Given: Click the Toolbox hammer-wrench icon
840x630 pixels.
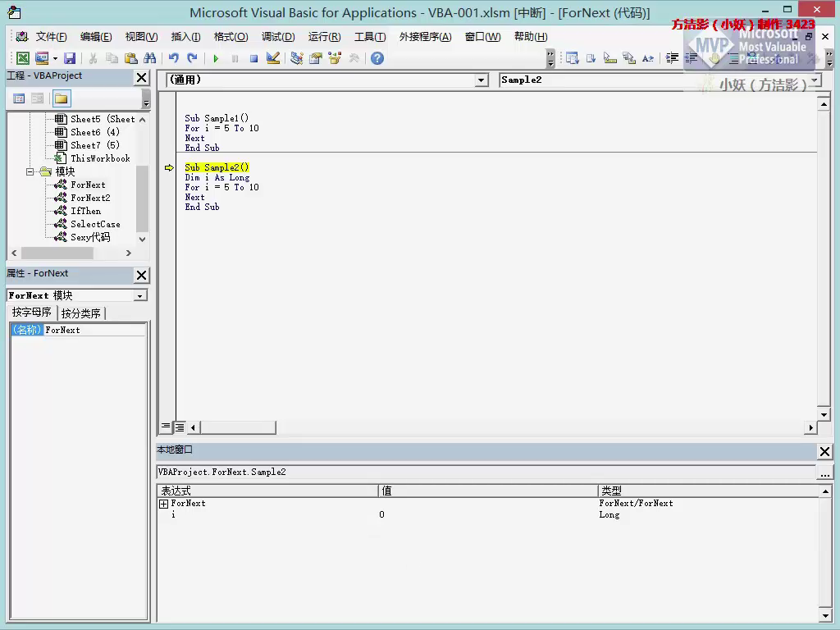Looking at the screenshot, I should tap(354, 58).
